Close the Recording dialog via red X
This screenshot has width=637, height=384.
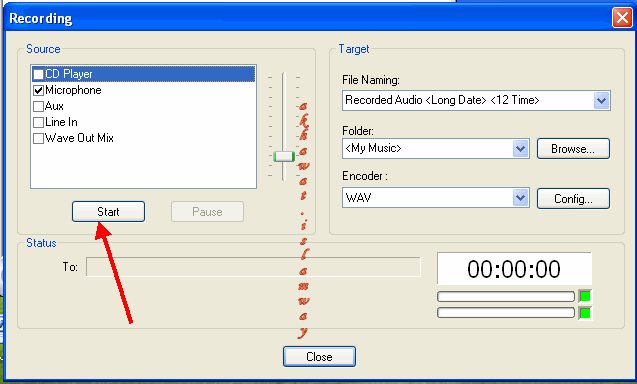click(x=622, y=18)
